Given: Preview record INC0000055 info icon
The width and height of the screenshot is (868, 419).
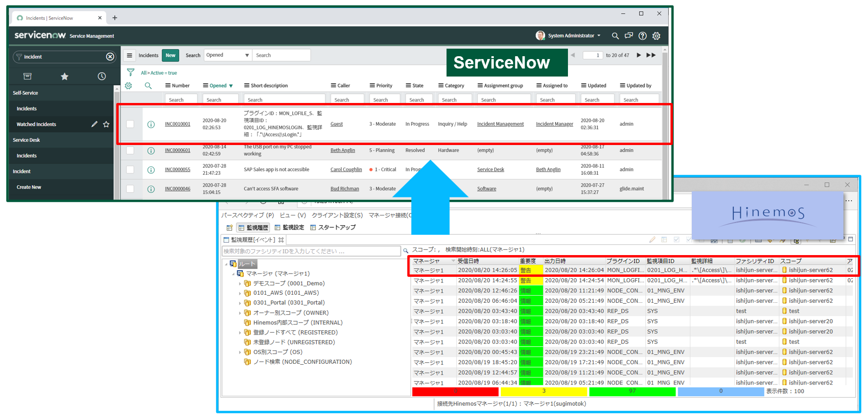Looking at the screenshot, I should click(x=151, y=170).
